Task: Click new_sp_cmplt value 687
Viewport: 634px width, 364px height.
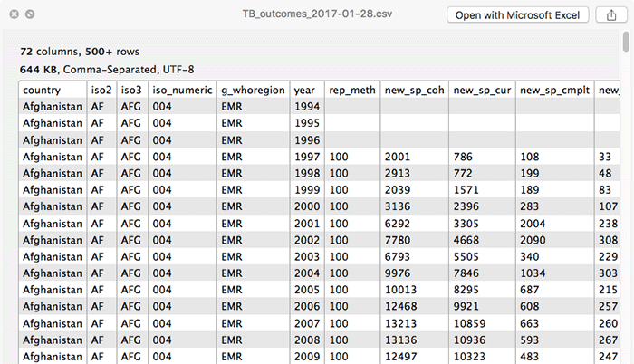Action: (x=530, y=290)
